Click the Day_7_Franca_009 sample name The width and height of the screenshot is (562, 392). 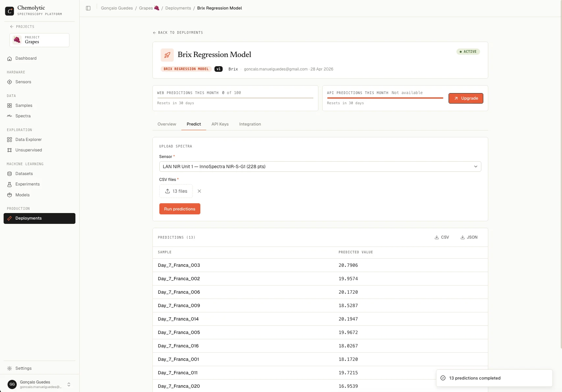[179, 305]
